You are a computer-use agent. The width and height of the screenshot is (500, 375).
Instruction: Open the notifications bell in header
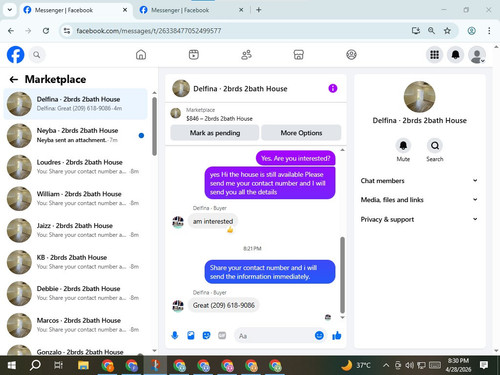[455, 55]
